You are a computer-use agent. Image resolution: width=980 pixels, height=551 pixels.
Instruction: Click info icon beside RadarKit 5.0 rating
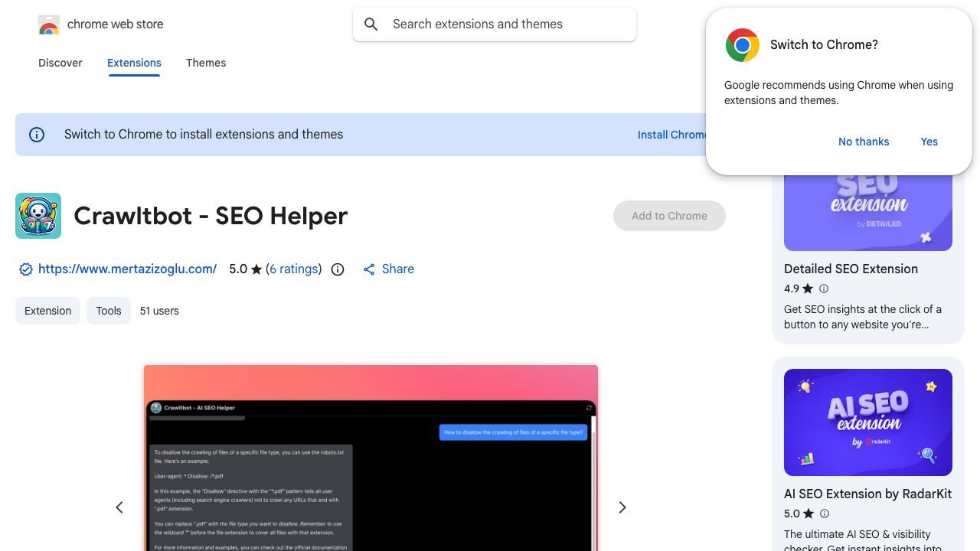pos(825,514)
